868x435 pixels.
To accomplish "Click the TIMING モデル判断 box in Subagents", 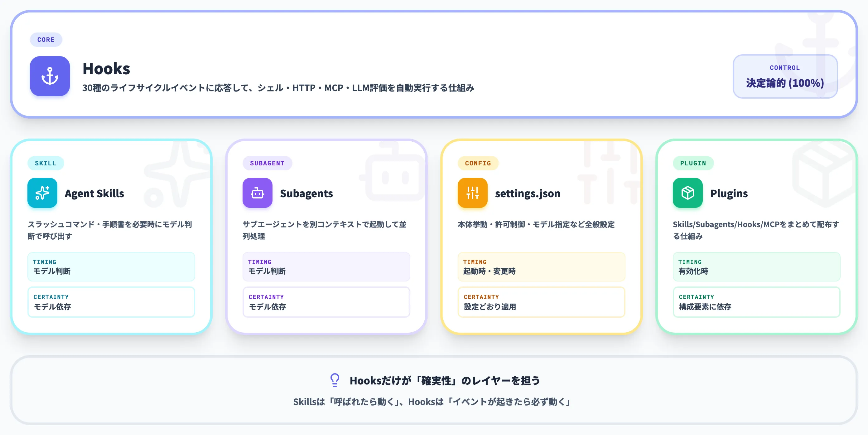I will [326, 267].
